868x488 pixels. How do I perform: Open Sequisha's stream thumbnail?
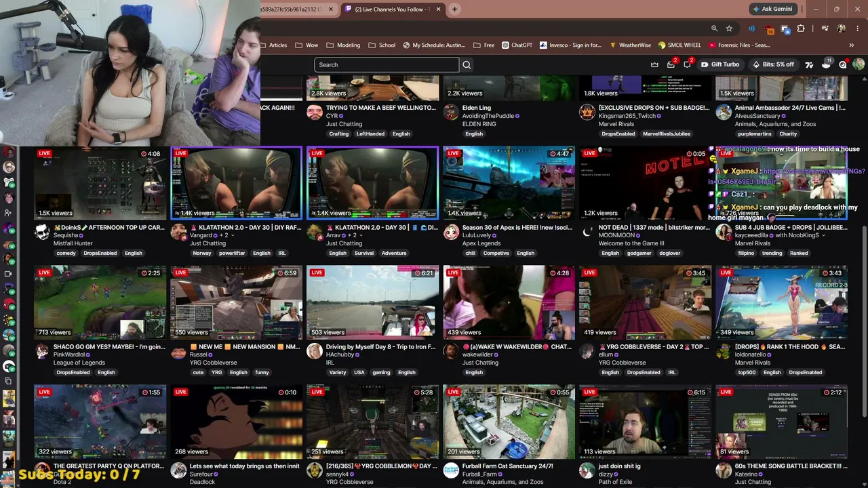(100, 183)
